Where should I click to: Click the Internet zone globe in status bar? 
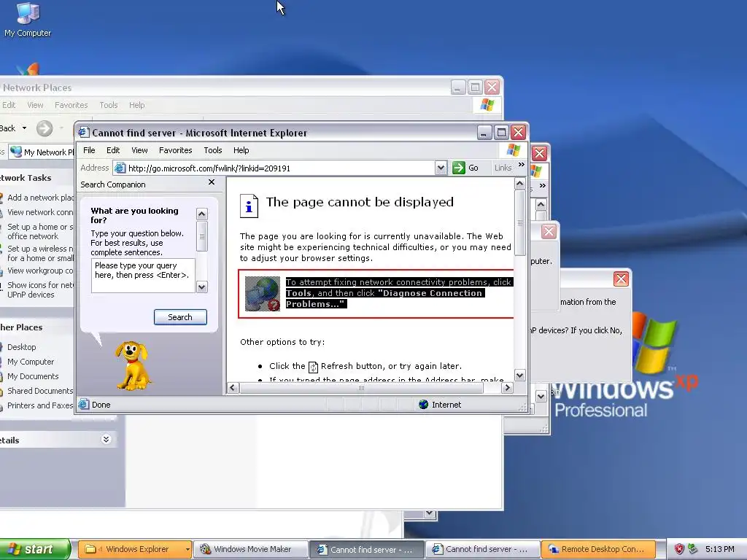[424, 405]
